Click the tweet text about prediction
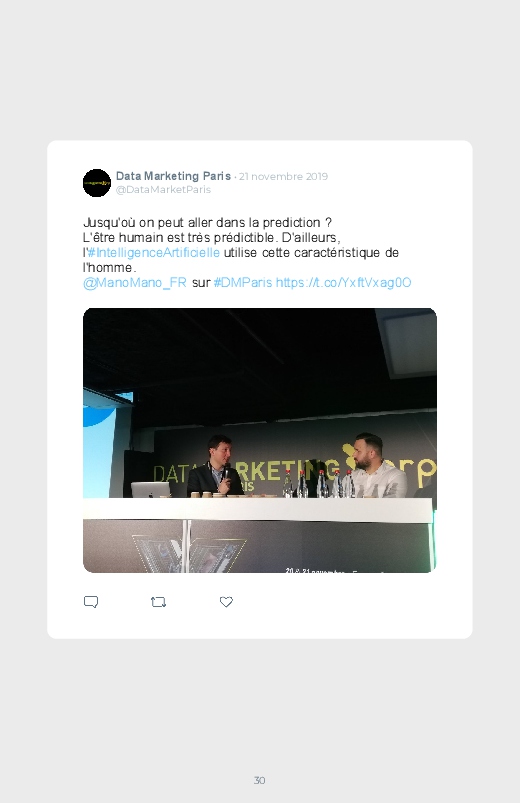The height and width of the screenshot is (803, 520). pyautogui.click(x=241, y=245)
